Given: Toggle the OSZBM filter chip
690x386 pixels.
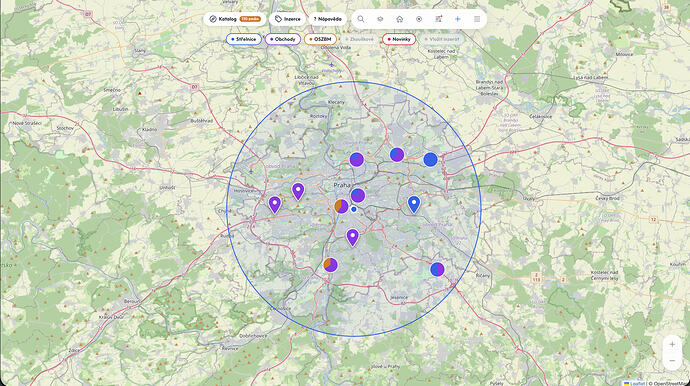Looking at the screenshot, I should pos(320,39).
